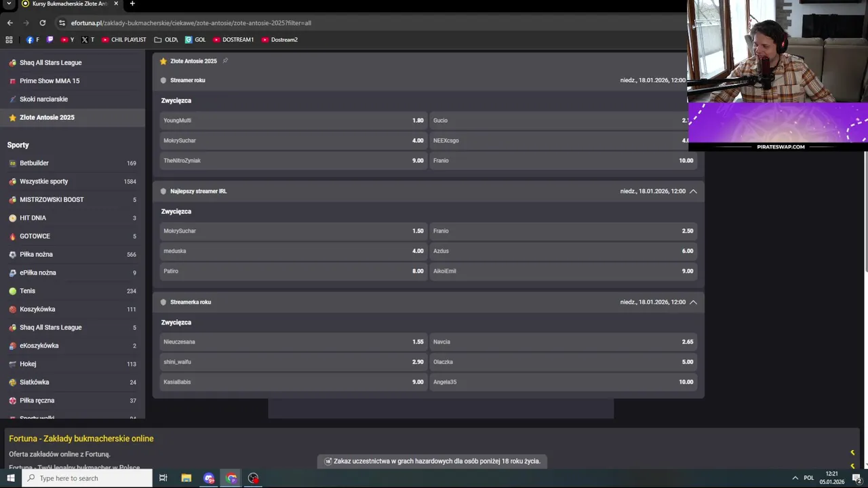This screenshot has width=868, height=488.
Task: Bet on MokrySuchar 4.00 for Streamer roku
Action: tap(294, 140)
